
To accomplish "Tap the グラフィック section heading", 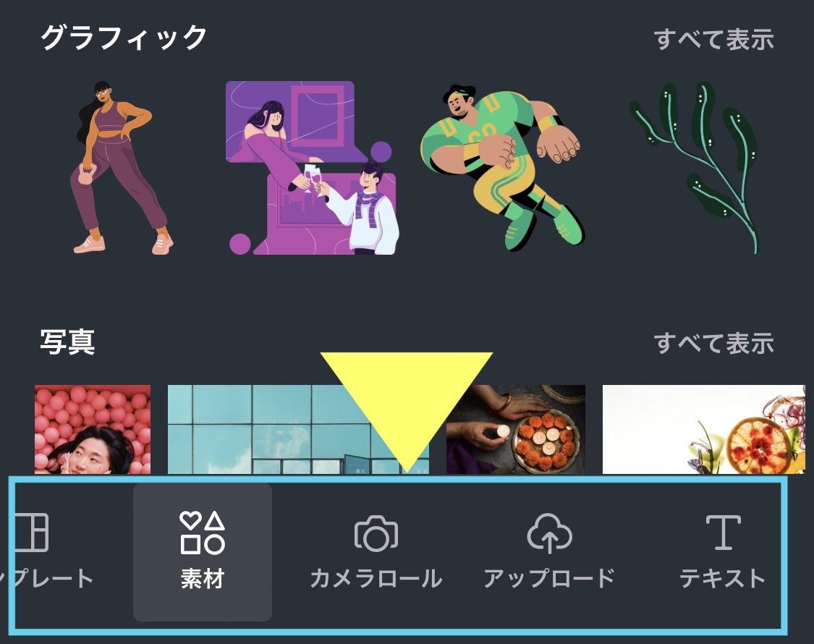I will click(124, 38).
